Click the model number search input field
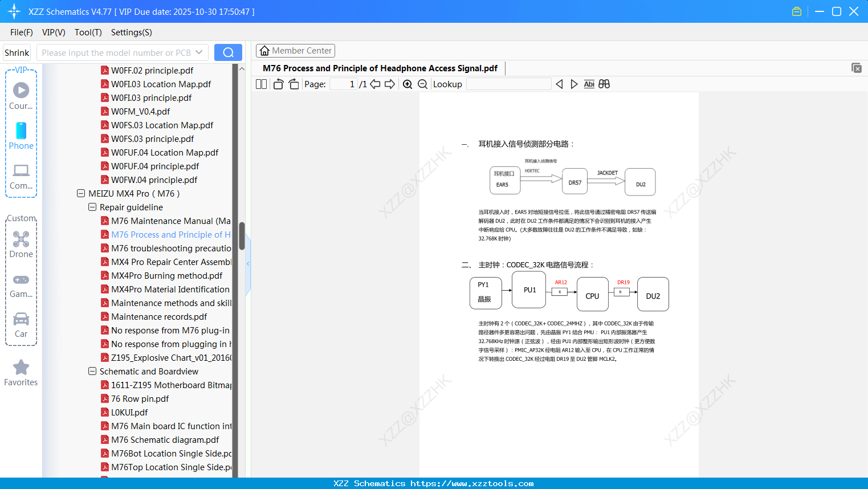 click(x=120, y=51)
